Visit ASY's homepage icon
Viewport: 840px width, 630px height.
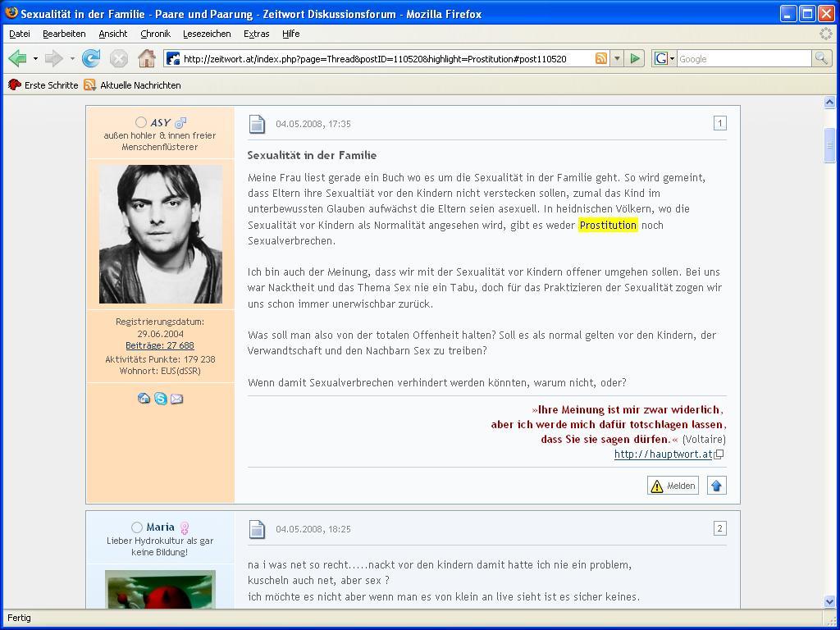coord(144,398)
